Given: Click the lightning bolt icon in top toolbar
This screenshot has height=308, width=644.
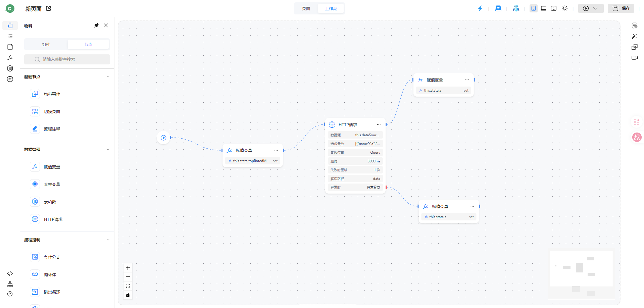Looking at the screenshot, I should [480, 8].
